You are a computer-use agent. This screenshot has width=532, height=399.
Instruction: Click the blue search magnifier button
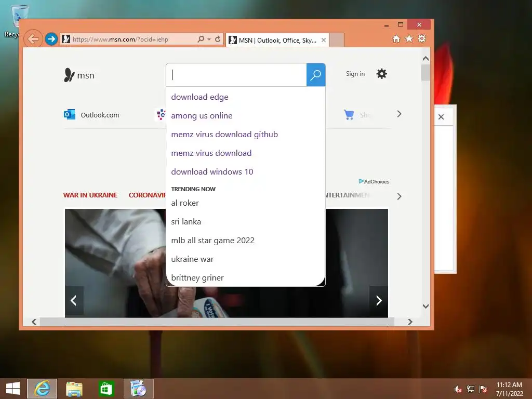[316, 75]
